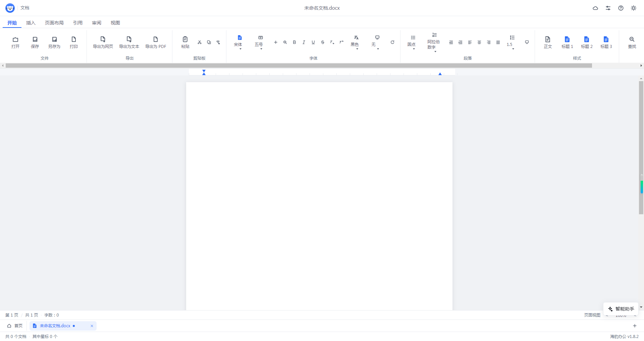644x341 pixels.
Task: Toggle strikethrough formatting
Action: point(323,42)
